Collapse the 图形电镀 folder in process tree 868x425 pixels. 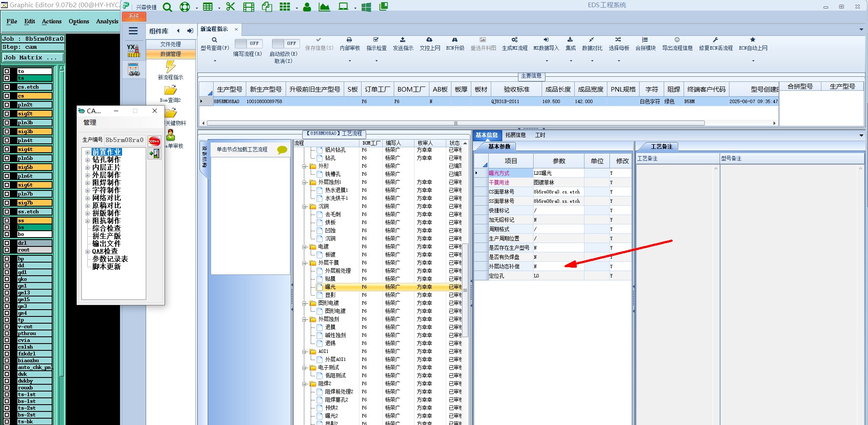pyautogui.click(x=304, y=303)
